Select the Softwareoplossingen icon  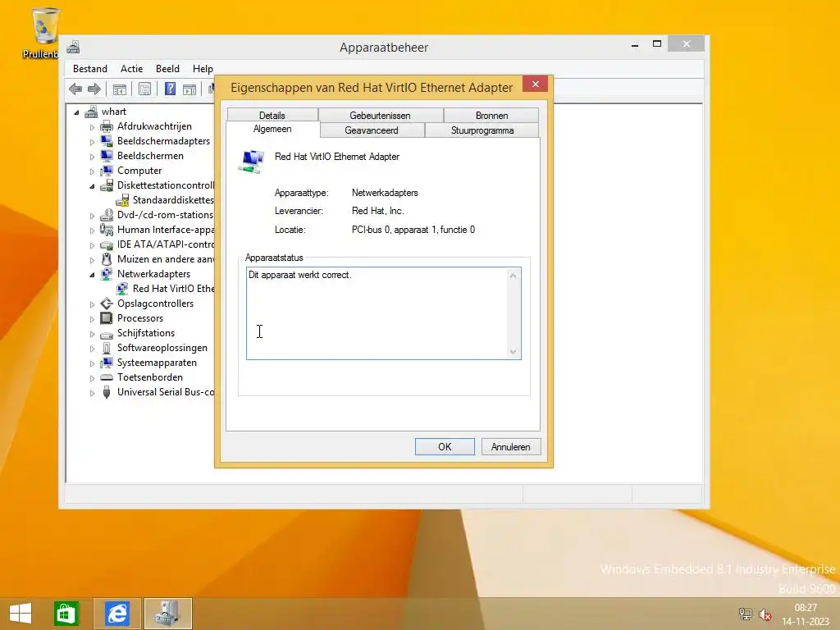click(x=107, y=348)
